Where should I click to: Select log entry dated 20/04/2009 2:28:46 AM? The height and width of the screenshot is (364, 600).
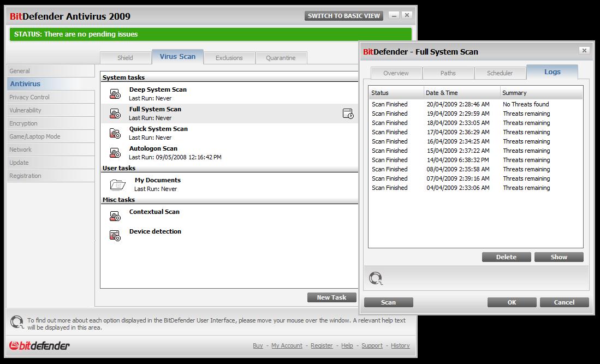tap(476, 104)
